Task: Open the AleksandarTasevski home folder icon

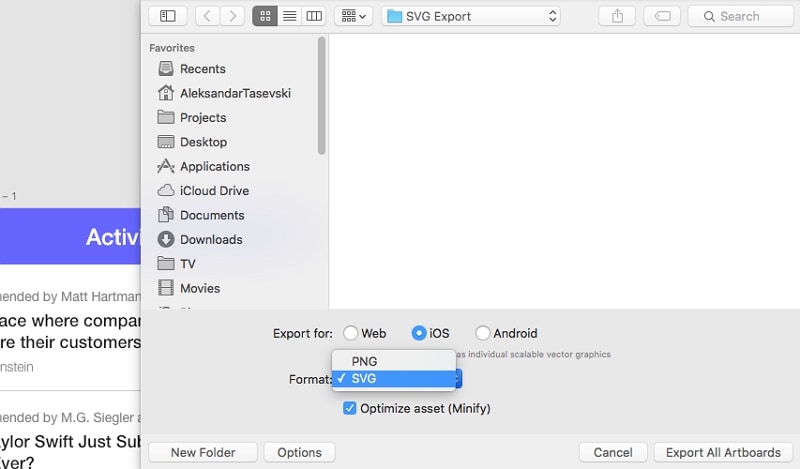Action: pos(165,93)
